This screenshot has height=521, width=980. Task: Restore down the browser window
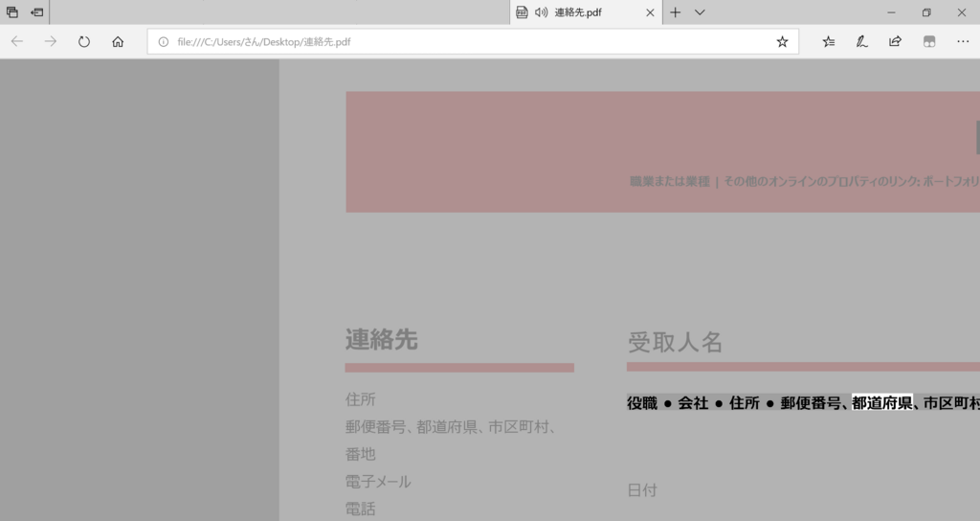click(926, 12)
